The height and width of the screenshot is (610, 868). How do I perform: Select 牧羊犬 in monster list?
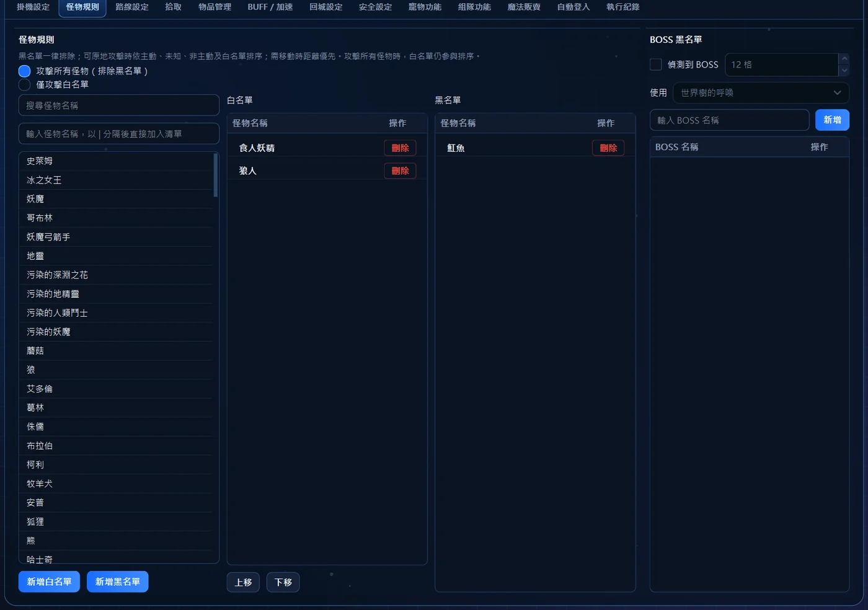[116, 484]
